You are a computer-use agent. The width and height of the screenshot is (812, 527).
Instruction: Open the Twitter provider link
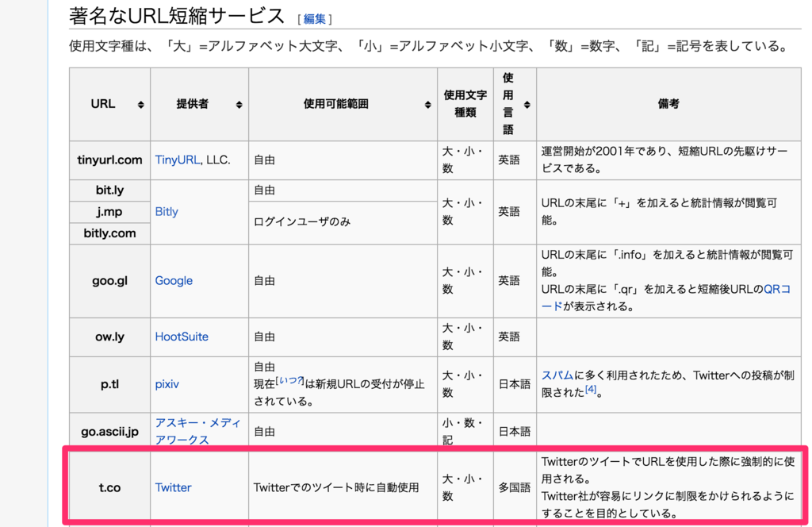pos(173,487)
